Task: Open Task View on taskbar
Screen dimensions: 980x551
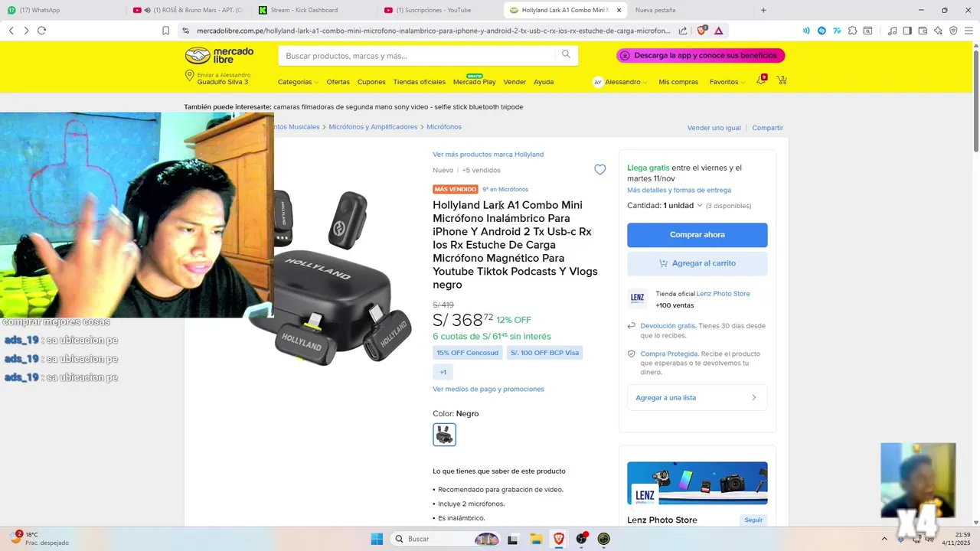Action: [513, 539]
